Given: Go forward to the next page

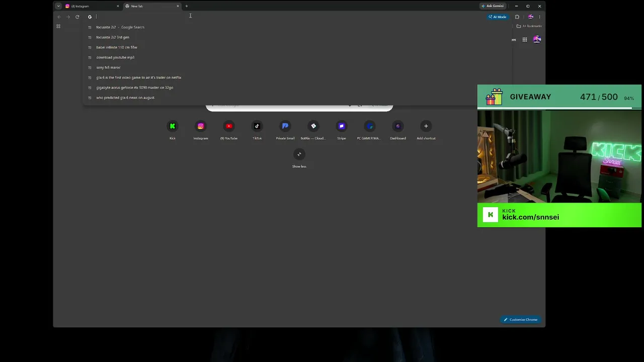Looking at the screenshot, I should coord(68,17).
